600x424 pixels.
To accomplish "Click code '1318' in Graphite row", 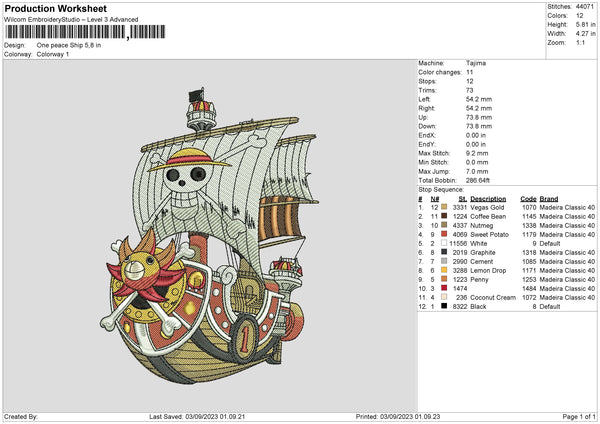I will (529, 252).
